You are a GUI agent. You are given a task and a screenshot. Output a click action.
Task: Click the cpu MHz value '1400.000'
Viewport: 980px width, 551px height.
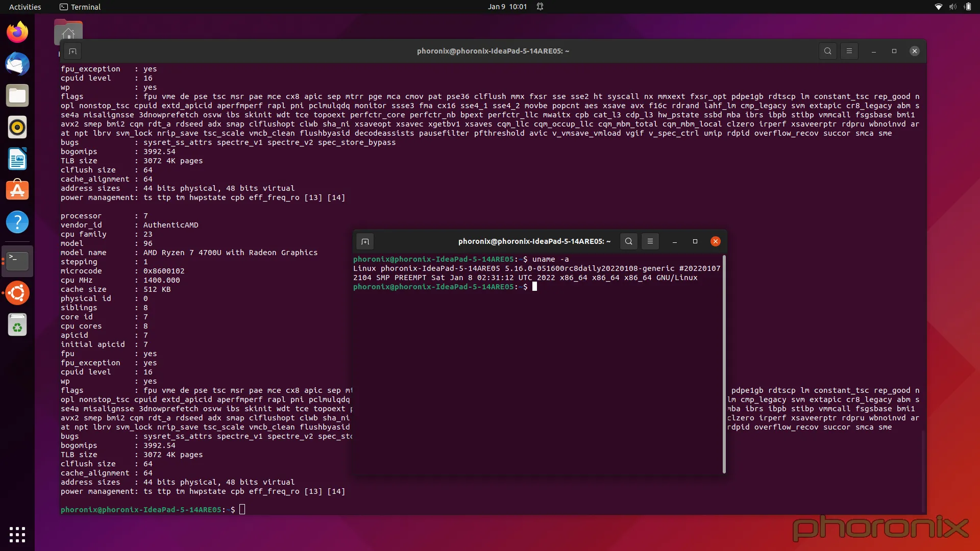coord(161,280)
